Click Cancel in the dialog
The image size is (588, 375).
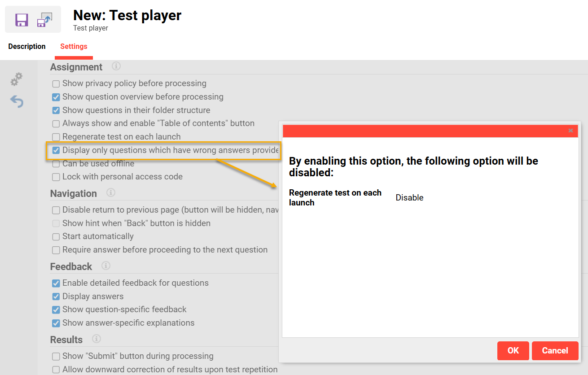click(x=555, y=351)
